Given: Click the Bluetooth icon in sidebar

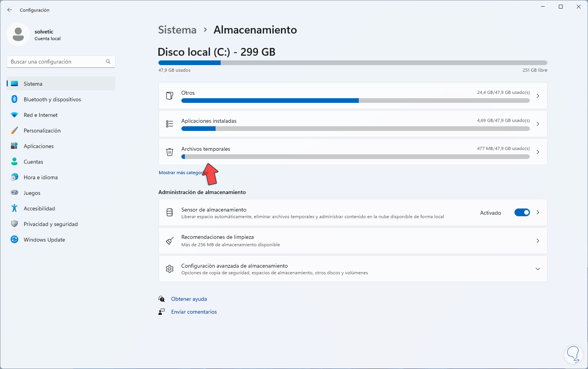Looking at the screenshot, I should [x=14, y=99].
